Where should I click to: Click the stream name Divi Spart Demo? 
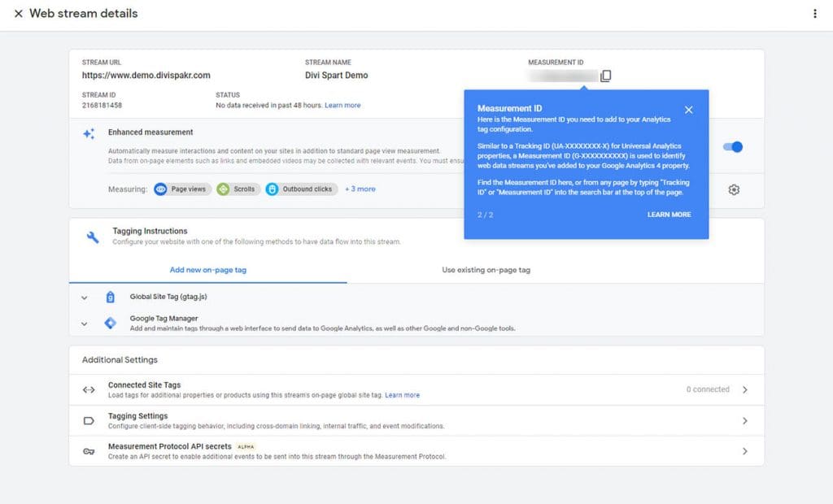click(x=336, y=76)
